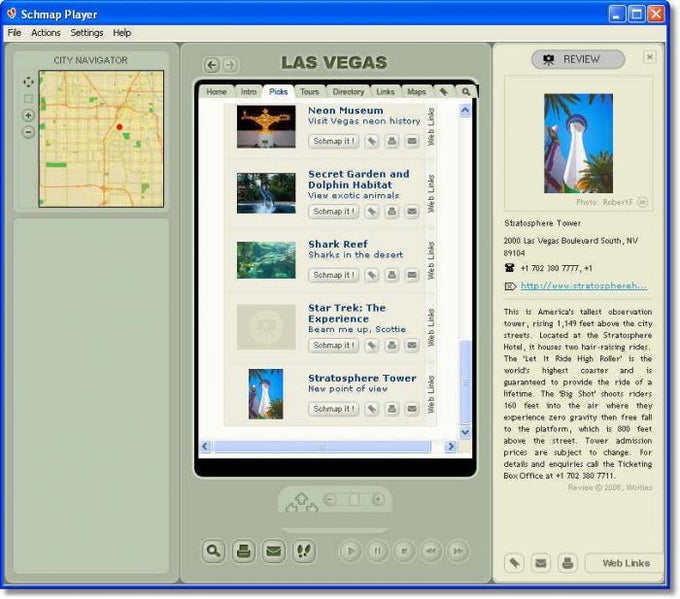Switch to the Intro tab

[248, 92]
